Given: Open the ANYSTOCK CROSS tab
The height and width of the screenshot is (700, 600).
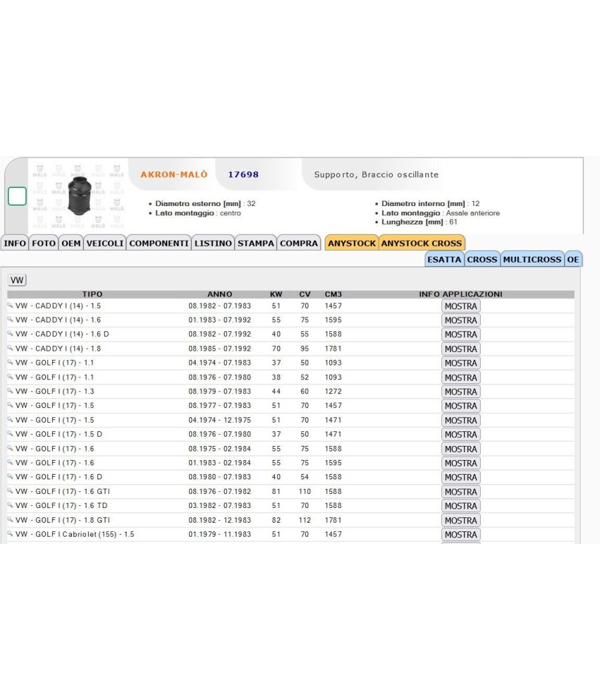Looking at the screenshot, I should pos(421,243).
